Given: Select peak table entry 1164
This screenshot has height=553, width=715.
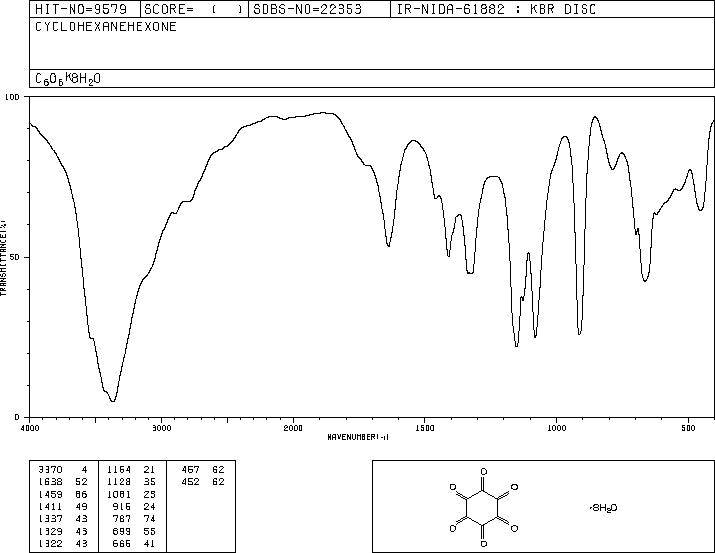Looking at the screenshot, I should tap(119, 470).
